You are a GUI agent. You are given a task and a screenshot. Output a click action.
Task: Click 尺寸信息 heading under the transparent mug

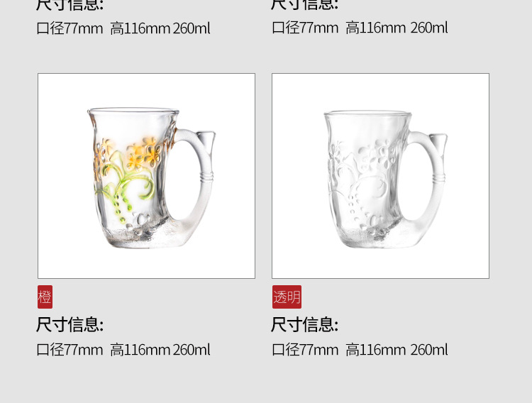click(x=304, y=324)
